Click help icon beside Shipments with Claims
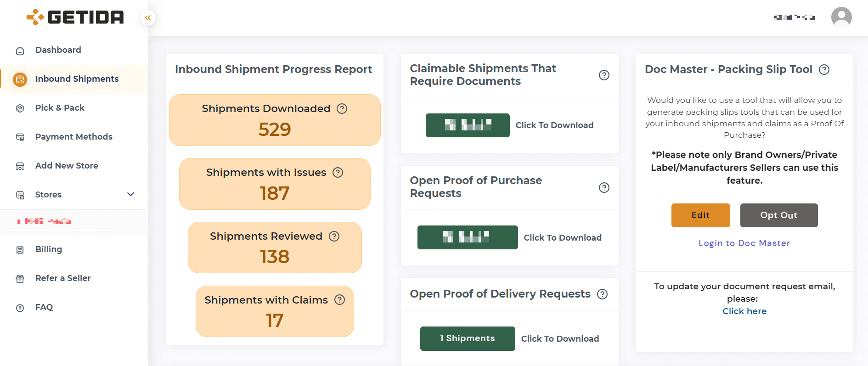 (340, 299)
